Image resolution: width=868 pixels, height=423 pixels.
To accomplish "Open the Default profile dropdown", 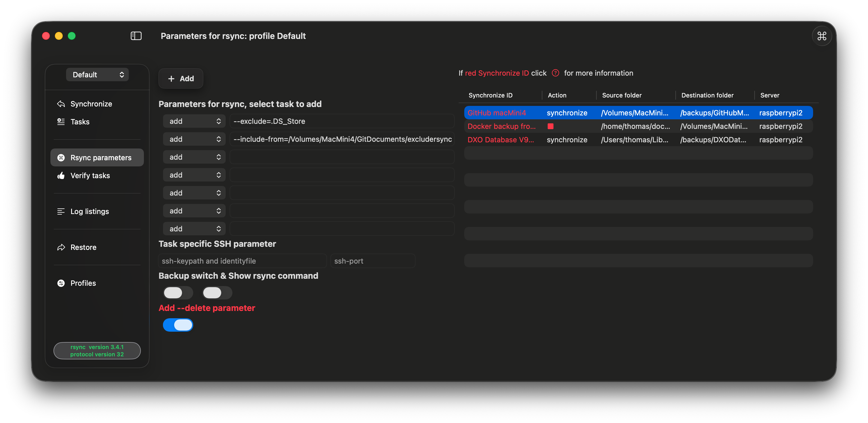I will [x=97, y=75].
